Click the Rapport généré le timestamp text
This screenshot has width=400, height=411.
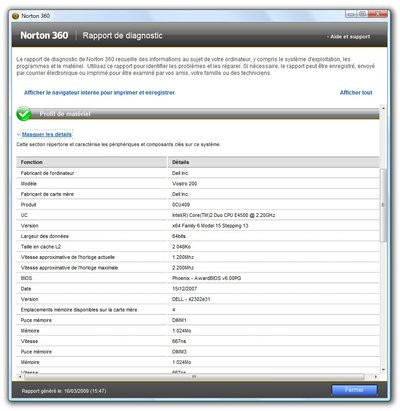(64, 391)
